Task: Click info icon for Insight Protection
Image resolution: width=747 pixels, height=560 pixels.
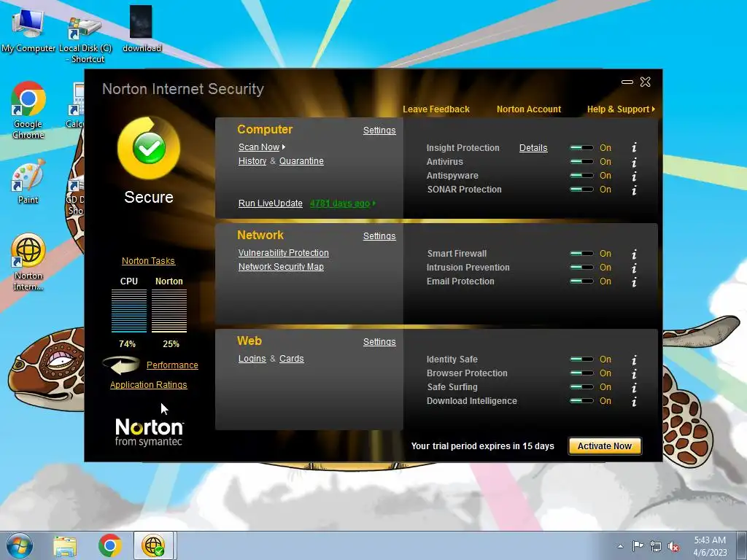Action: click(634, 147)
